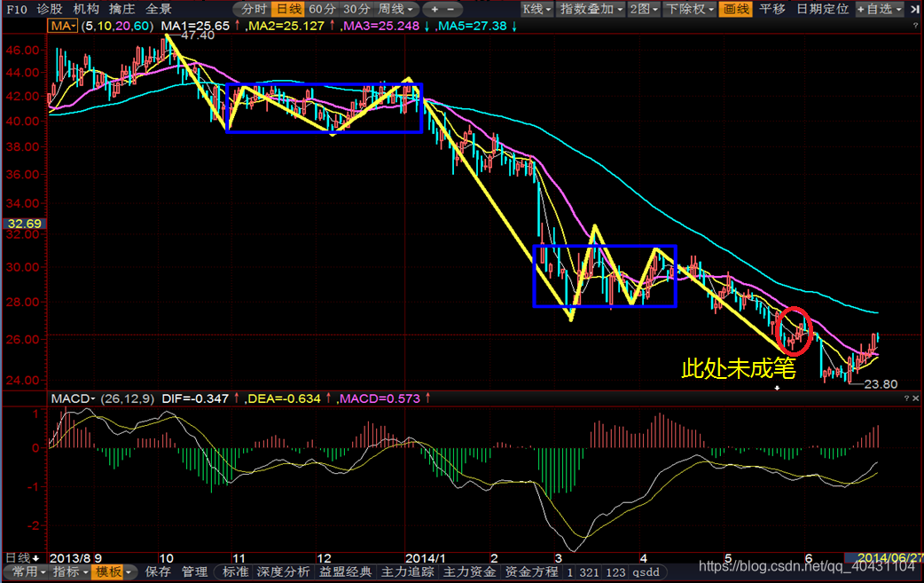
Task: Select the MA3=25.248 value label
Action: click(x=380, y=26)
